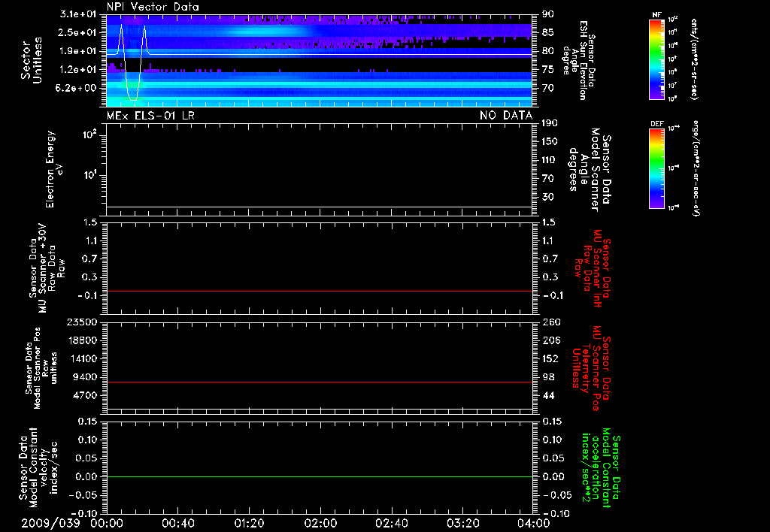Click the '9400' scanner position tick label
770x532 pixels.
coord(84,377)
